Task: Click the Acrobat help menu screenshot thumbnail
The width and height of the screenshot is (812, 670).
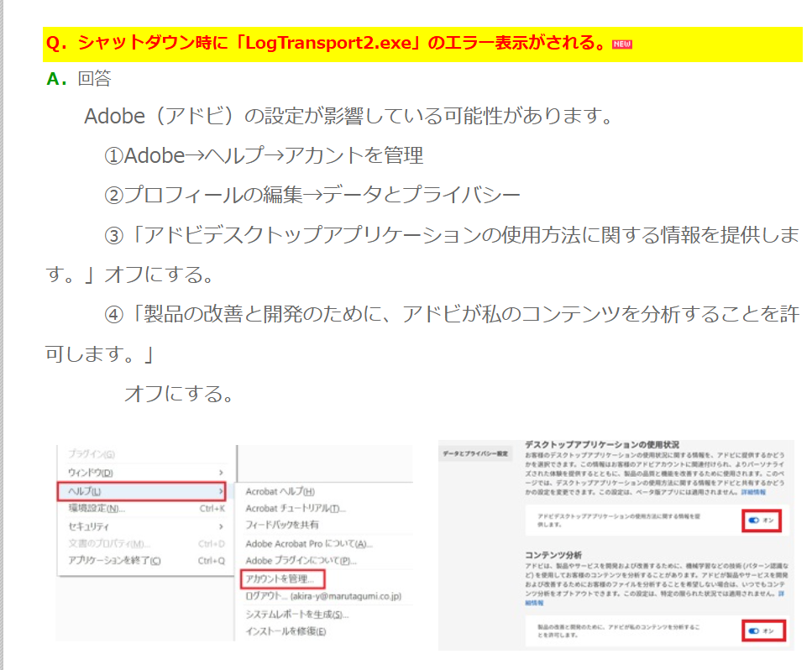Action: pyautogui.click(x=234, y=542)
